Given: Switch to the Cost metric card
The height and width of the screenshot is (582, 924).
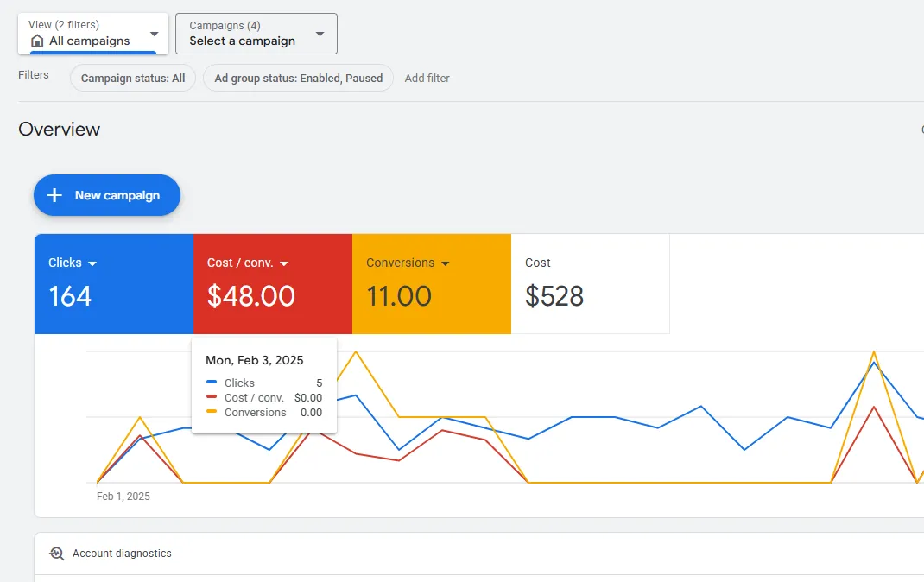Looking at the screenshot, I should click(590, 283).
